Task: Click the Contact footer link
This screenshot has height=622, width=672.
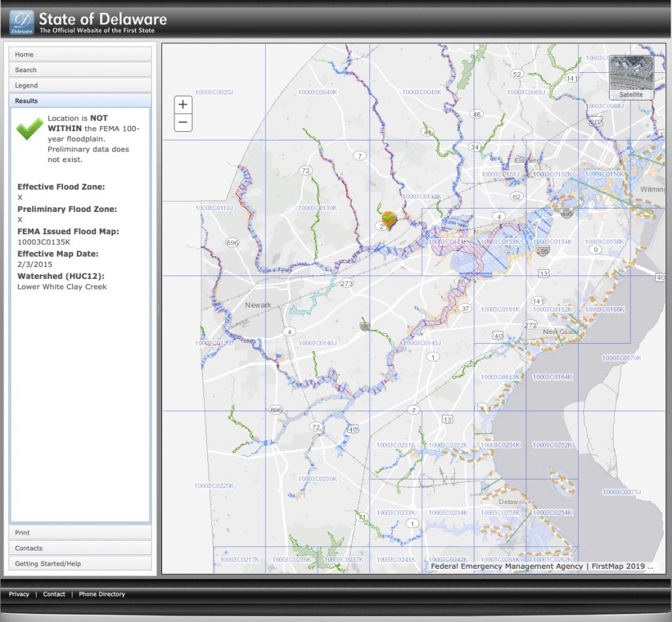Action: click(54, 594)
